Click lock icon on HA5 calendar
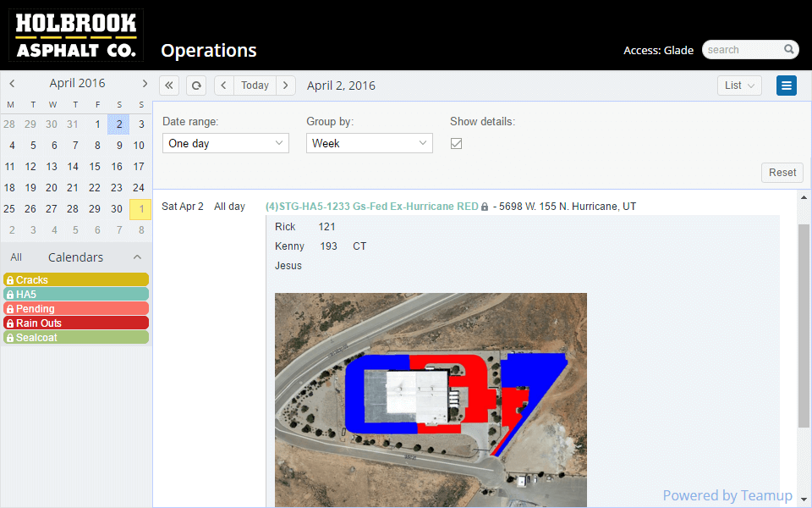 pos(10,295)
